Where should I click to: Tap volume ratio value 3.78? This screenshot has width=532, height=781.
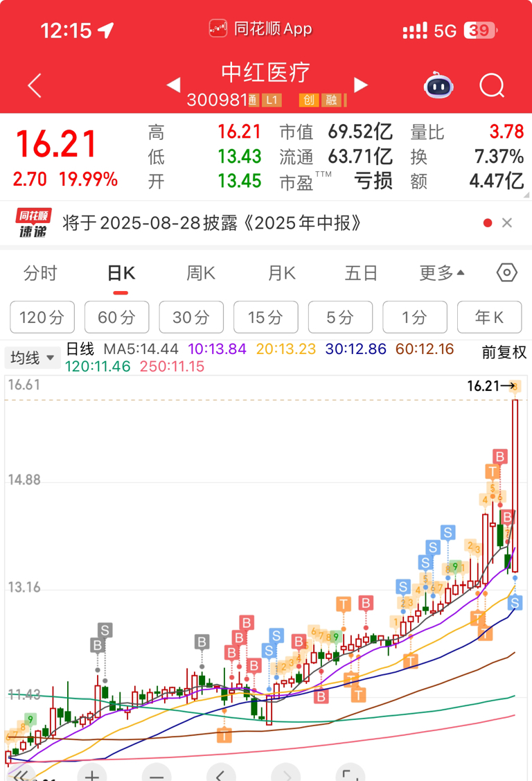pos(506,132)
